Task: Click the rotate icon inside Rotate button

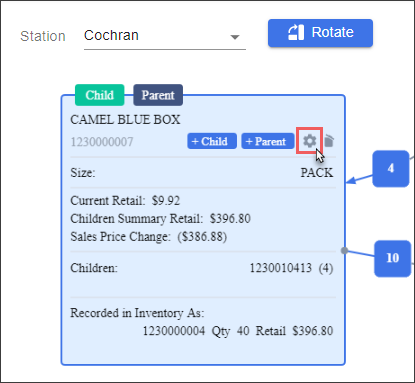Action: pyautogui.click(x=296, y=33)
